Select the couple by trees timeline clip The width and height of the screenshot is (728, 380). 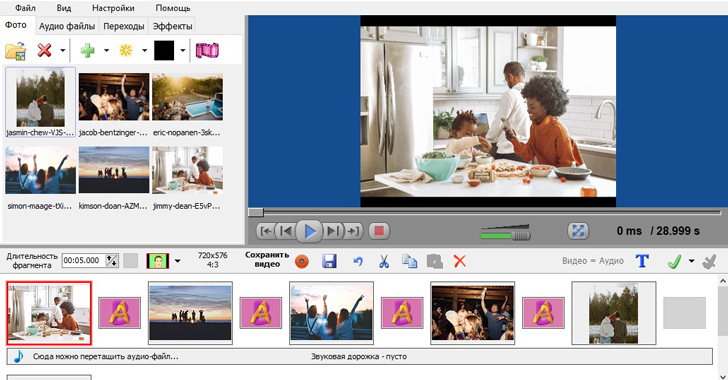[x=614, y=313]
